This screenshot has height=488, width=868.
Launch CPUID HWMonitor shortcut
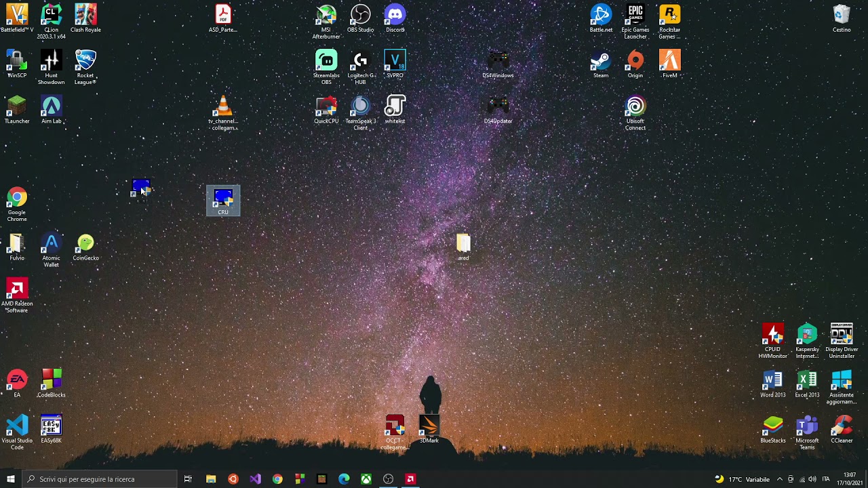pos(773,341)
